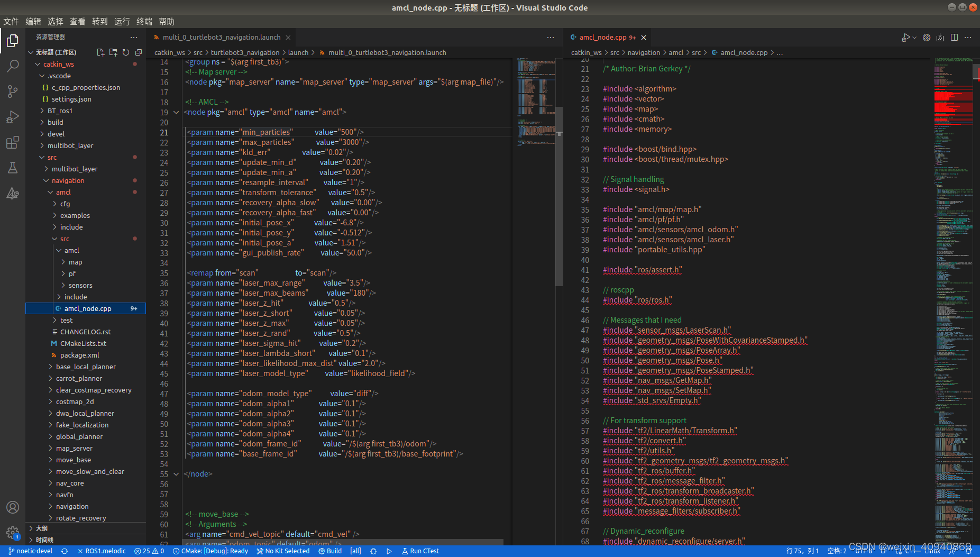Expand the build folder
Image resolution: width=980 pixels, height=557 pixels.
55,122
